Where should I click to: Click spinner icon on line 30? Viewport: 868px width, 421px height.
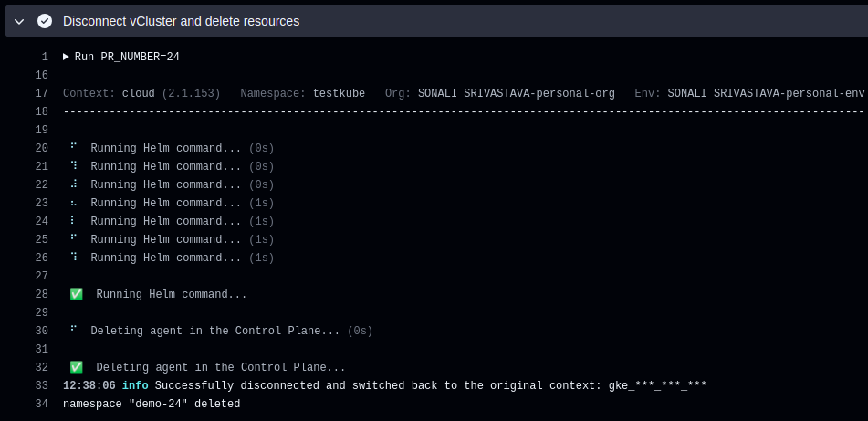pyautogui.click(x=73, y=330)
